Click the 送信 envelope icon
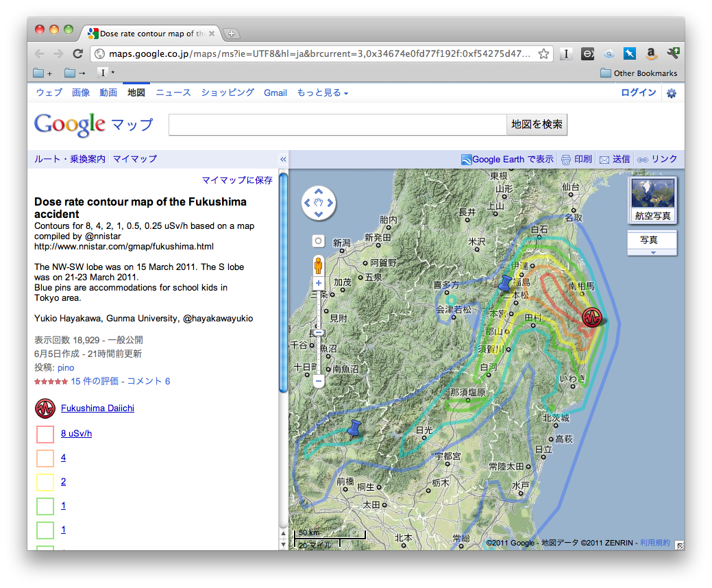The image size is (712, 588). tap(603, 158)
